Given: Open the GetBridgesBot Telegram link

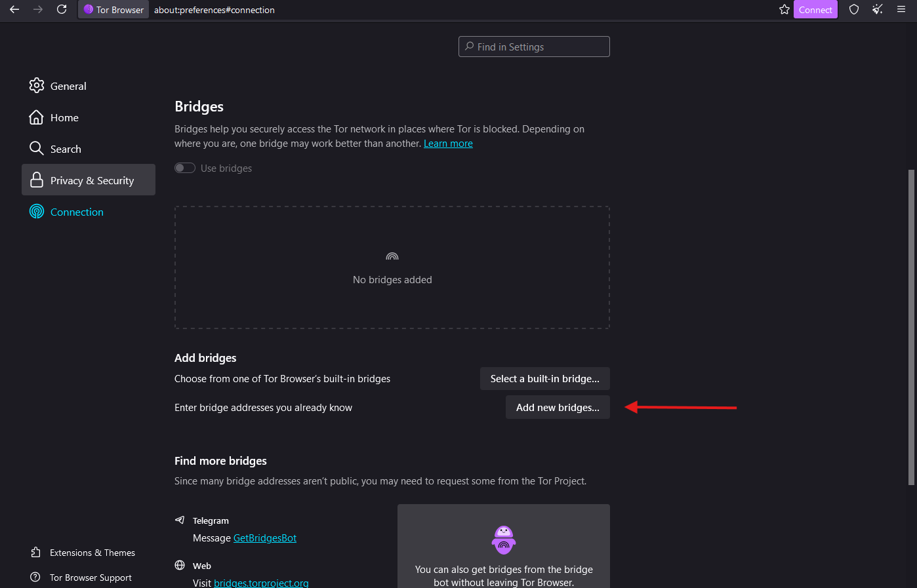Looking at the screenshot, I should click(264, 538).
